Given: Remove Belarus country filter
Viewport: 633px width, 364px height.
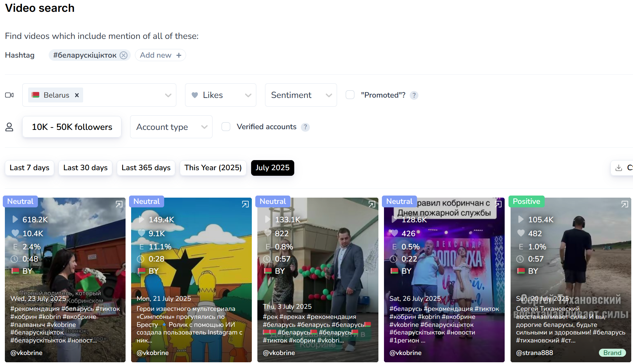Looking at the screenshot, I should pos(77,95).
